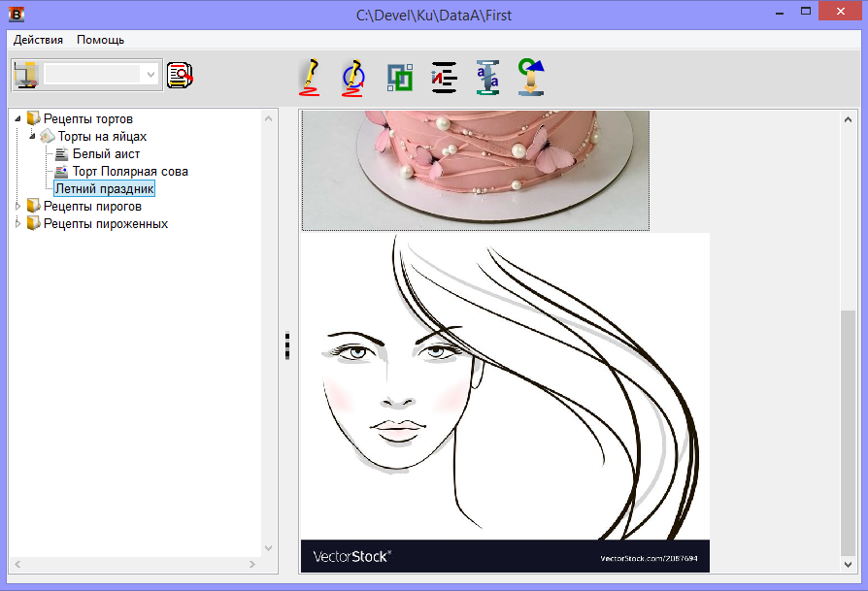
Task: Click the panel splitter grip handle
Action: [x=287, y=345]
